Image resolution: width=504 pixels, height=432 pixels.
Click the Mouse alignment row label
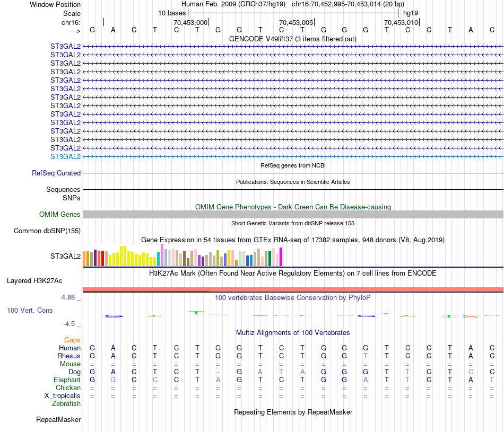click(x=70, y=364)
